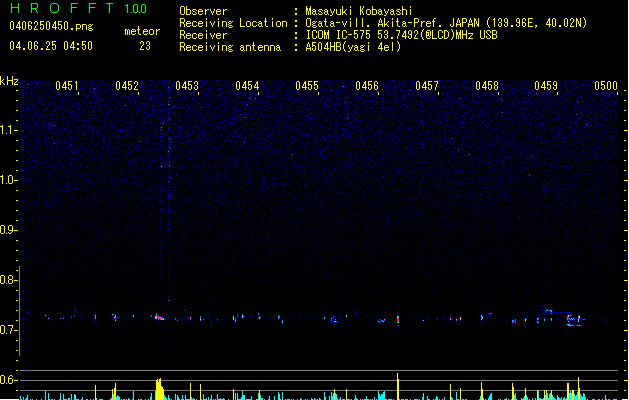Image resolution: width=629 pixels, height=400 pixels.
Task: Click the looped echo trace after 0459
Action: click(x=574, y=320)
